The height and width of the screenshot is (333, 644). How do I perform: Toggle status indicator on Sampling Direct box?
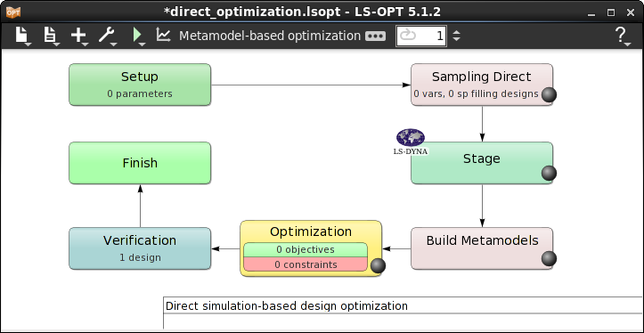tap(549, 95)
